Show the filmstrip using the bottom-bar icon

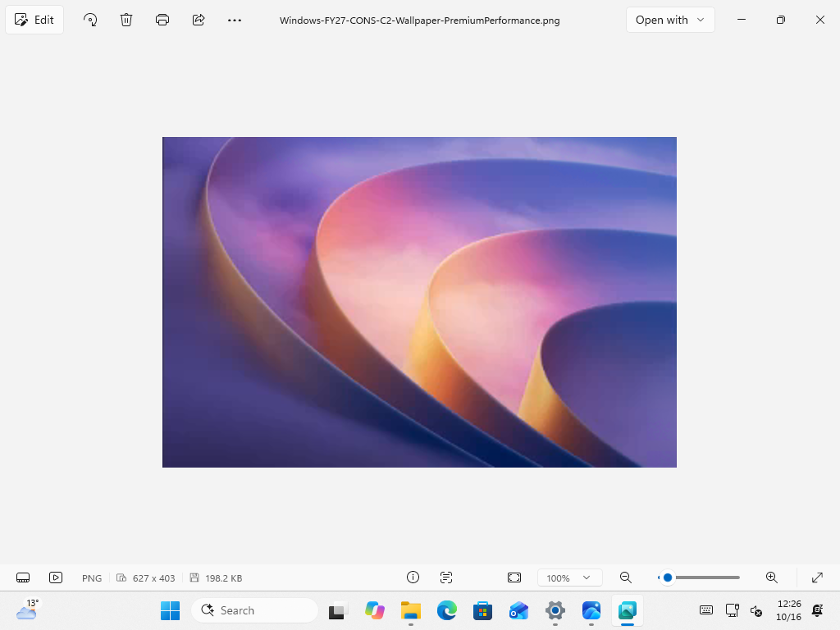[23, 577]
